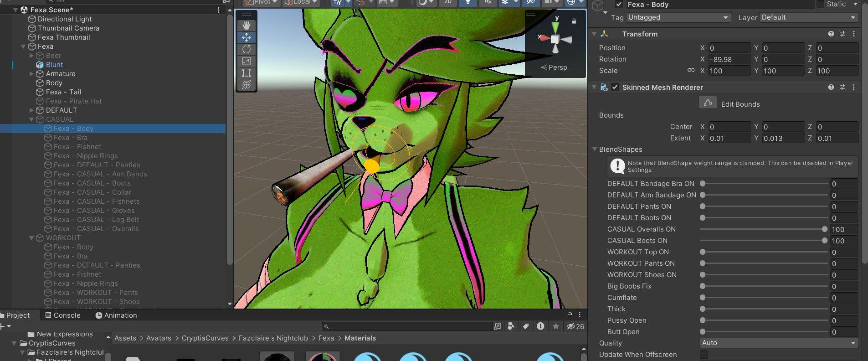Open Transform component three-dot menu
Screen dimensions: 868x361
pyautogui.click(x=854, y=34)
